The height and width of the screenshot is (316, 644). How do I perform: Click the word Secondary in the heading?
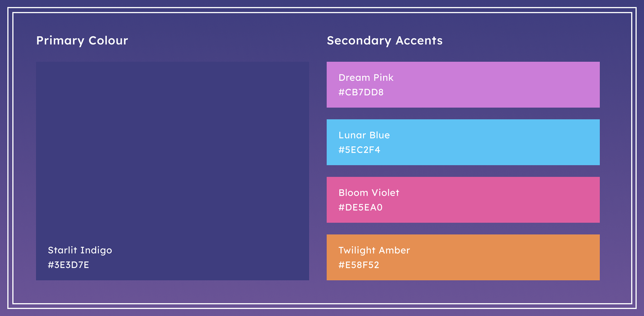coord(359,41)
